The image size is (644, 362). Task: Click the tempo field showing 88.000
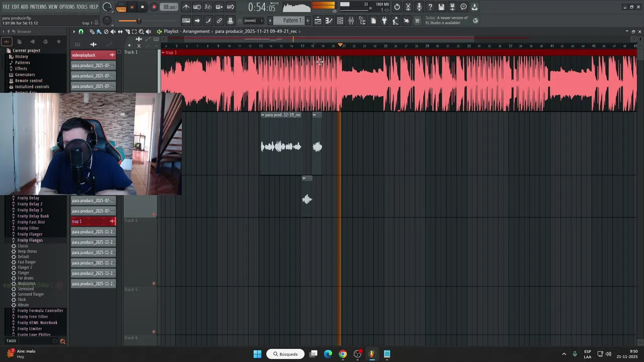point(170,7)
